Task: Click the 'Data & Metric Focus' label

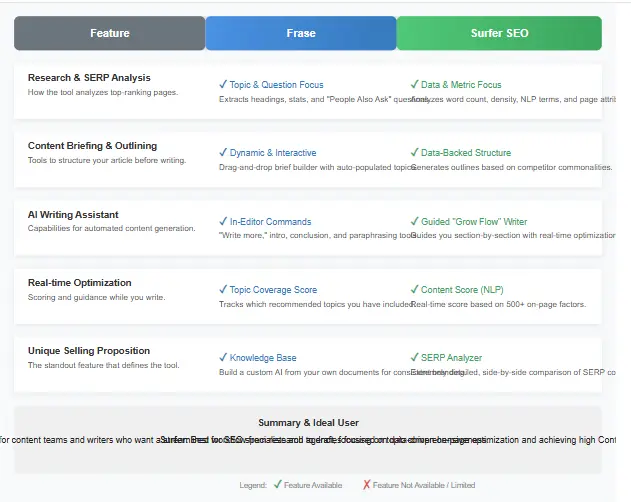Action: click(461, 85)
